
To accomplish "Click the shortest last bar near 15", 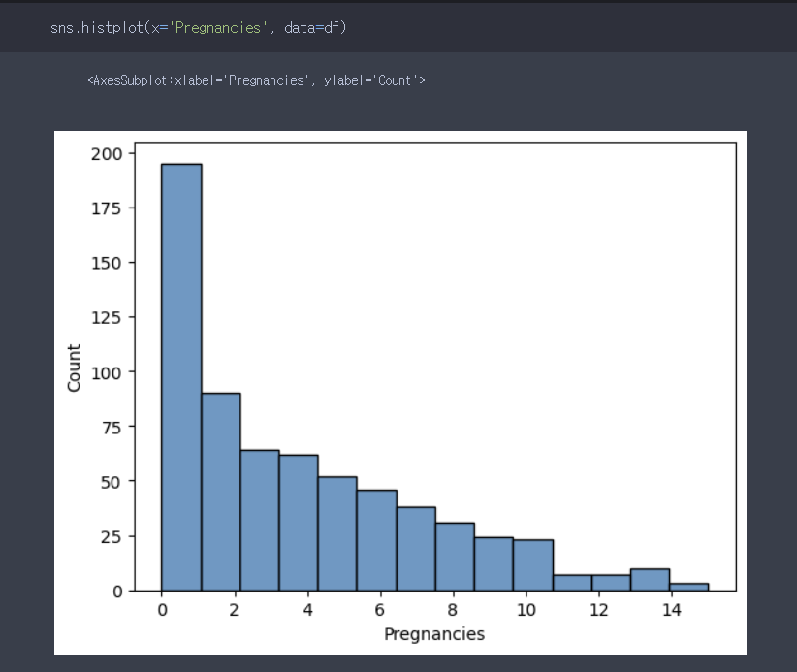I will pyautogui.click(x=688, y=587).
